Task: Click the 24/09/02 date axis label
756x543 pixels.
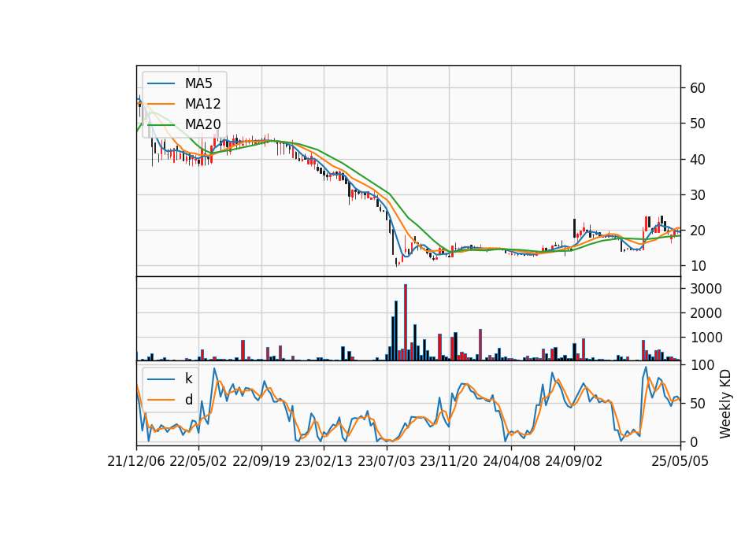Action: pyautogui.click(x=574, y=461)
